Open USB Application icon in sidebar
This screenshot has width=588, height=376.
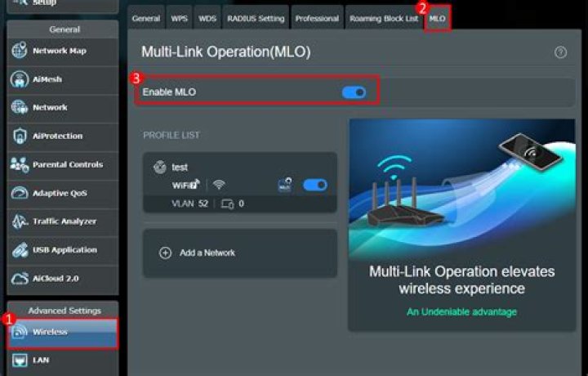[x=20, y=249]
